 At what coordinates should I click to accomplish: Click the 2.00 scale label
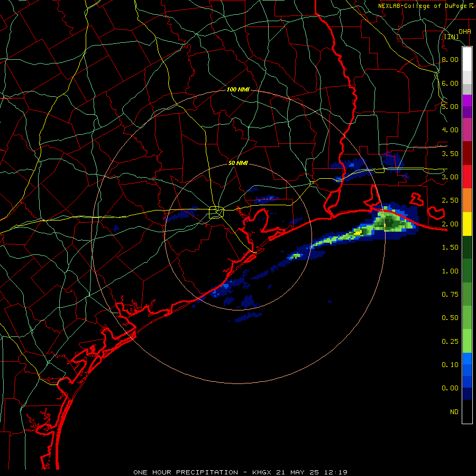(x=450, y=224)
